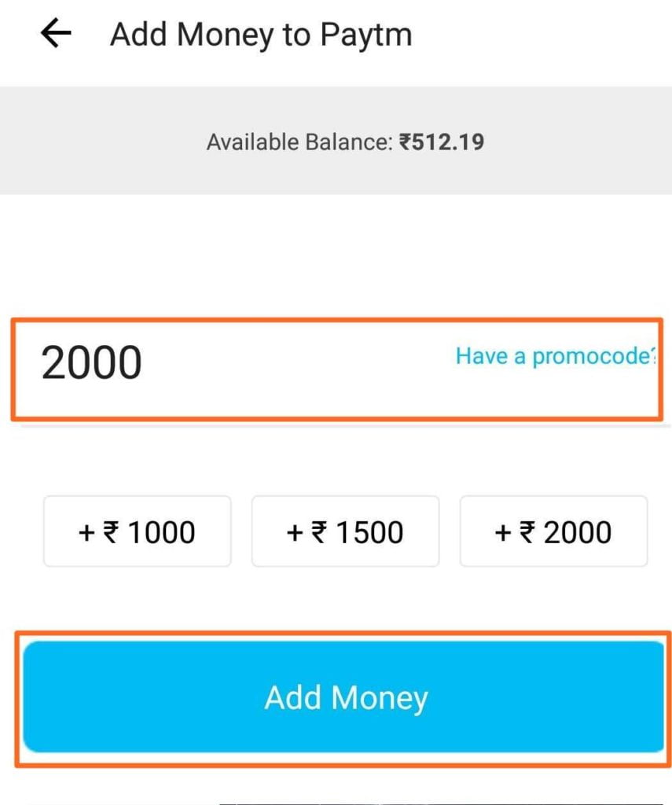
Task: Click the rupee symbol in the 2000 chip
Action: click(527, 532)
